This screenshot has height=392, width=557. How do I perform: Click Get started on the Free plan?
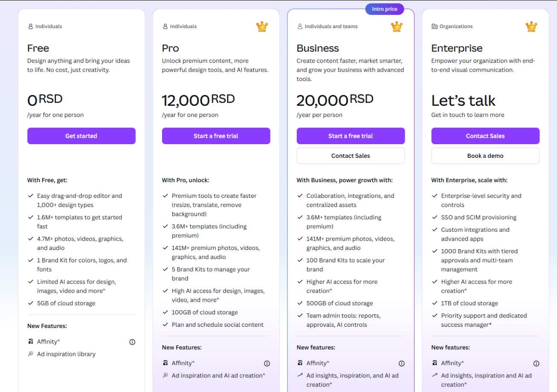(x=81, y=136)
